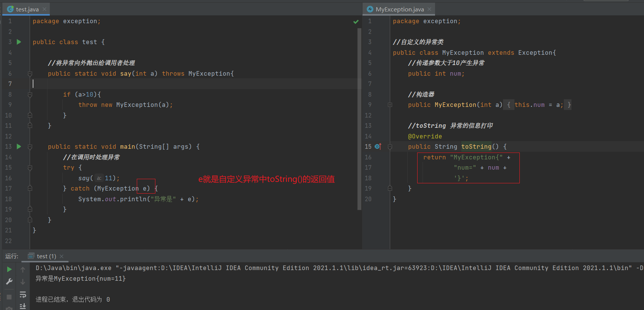This screenshot has width=644, height=310.
Task: Click the test.java class file icon in tab
Action: coord(11,9)
